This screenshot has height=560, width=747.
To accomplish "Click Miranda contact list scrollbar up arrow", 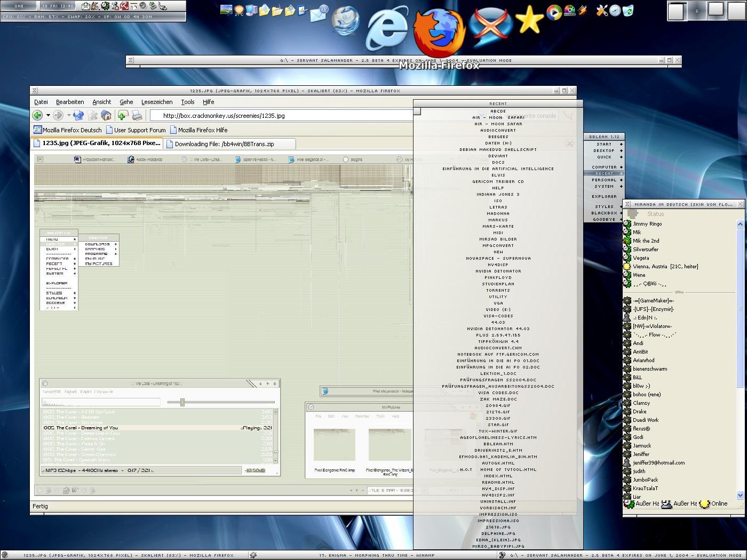I will [x=740, y=225].
